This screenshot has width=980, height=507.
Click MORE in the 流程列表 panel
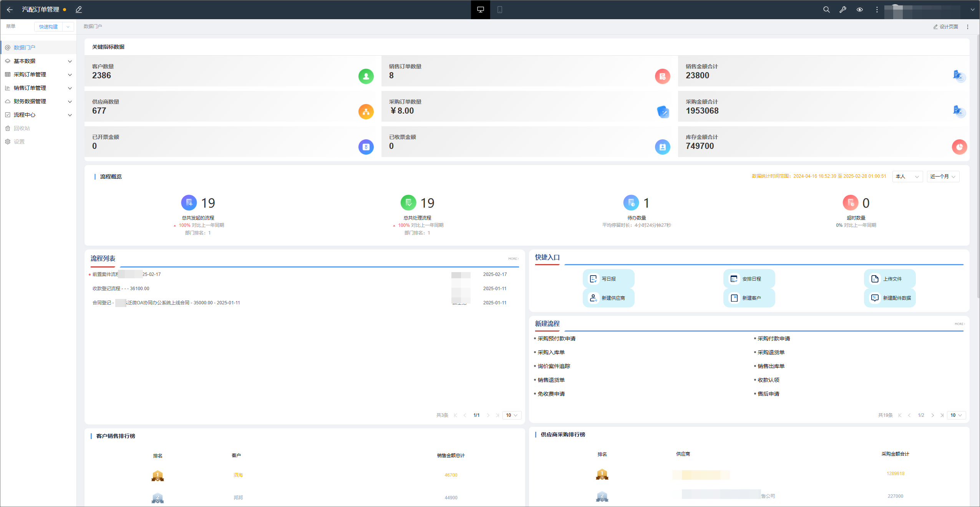click(513, 259)
